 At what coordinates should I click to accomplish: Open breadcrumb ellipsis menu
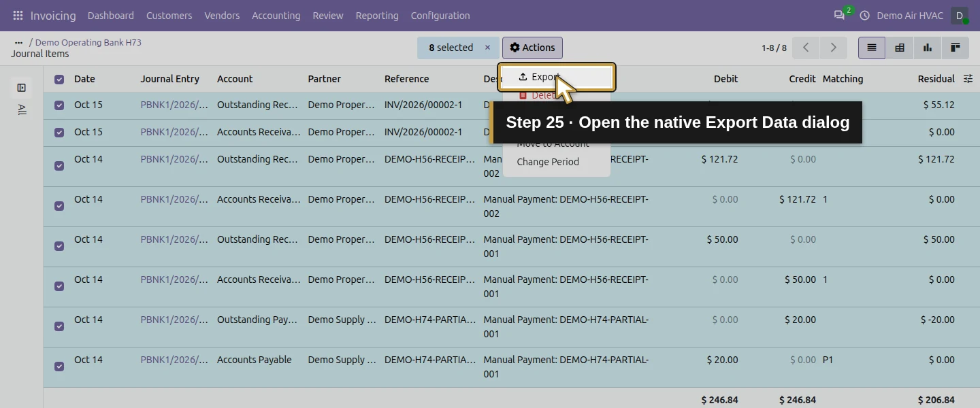tap(18, 42)
